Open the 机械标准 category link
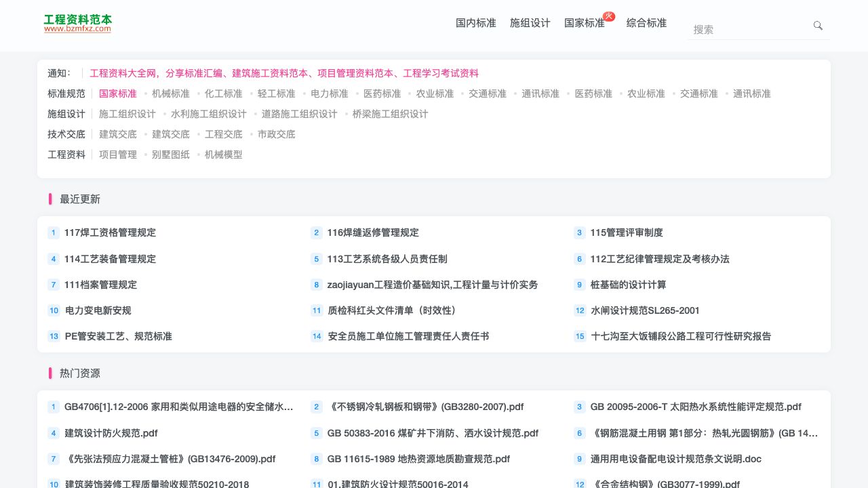Image resolution: width=868 pixels, height=488 pixels. point(171,94)
